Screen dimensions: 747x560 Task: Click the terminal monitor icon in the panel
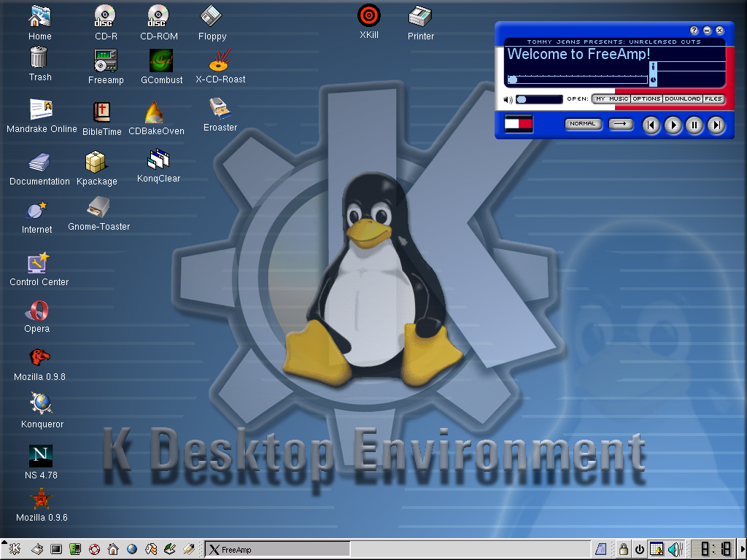coord(56,550)
